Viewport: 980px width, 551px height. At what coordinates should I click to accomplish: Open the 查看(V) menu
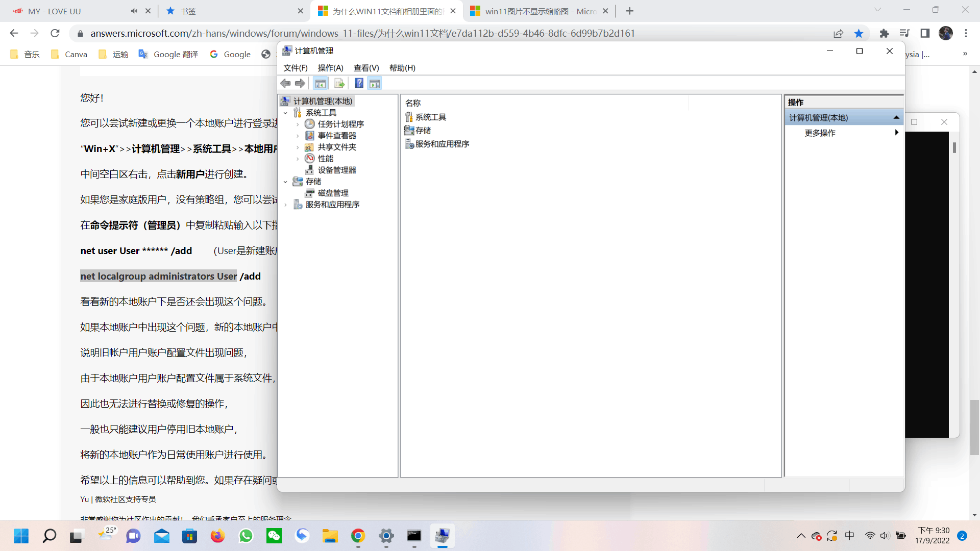coord(366,68)
